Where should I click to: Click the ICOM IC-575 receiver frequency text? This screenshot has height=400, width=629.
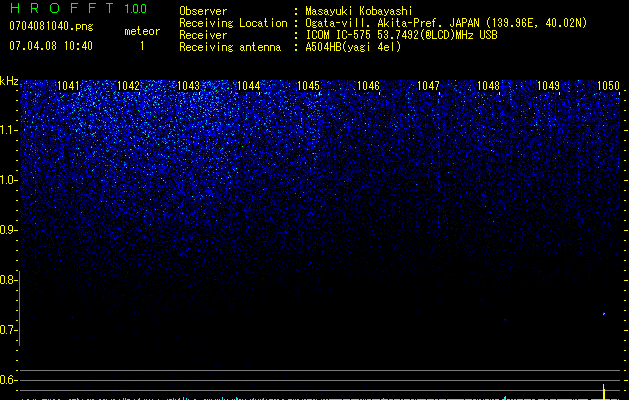[x=401, y=35]
